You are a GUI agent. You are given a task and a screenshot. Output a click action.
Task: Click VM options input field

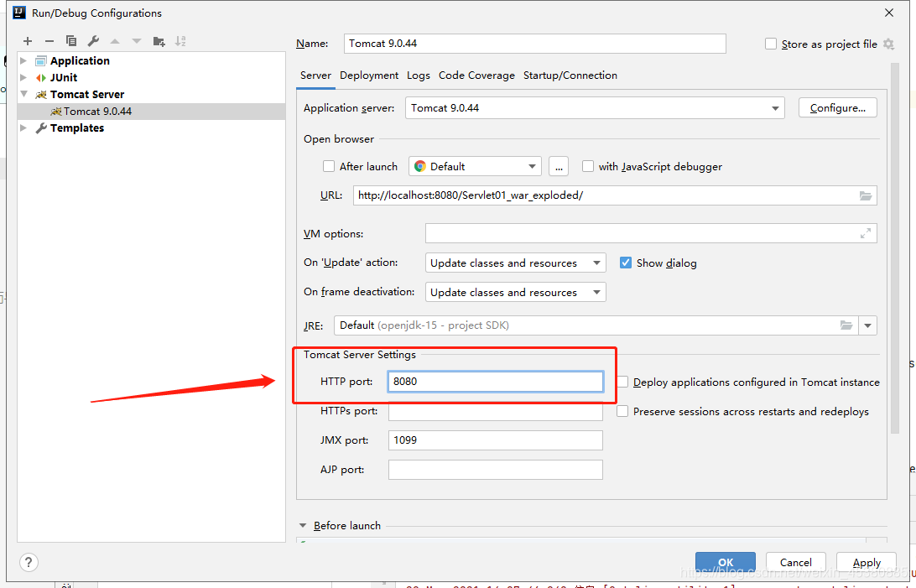coord(651,233)
